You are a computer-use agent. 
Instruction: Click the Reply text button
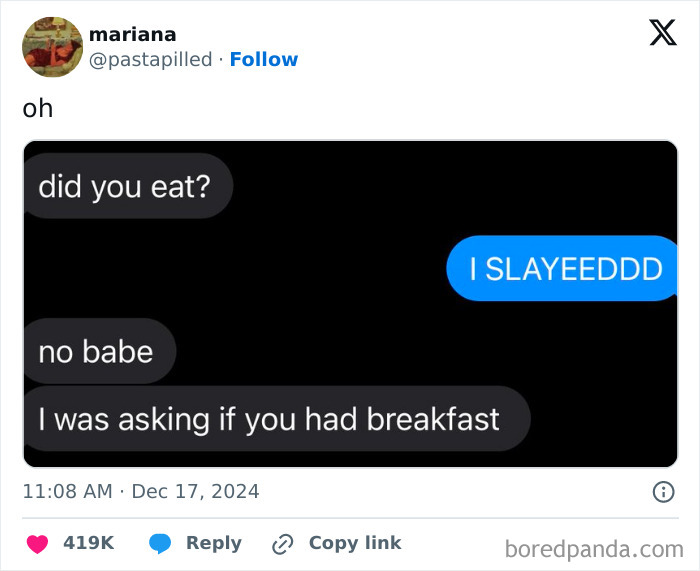[213, 543]
